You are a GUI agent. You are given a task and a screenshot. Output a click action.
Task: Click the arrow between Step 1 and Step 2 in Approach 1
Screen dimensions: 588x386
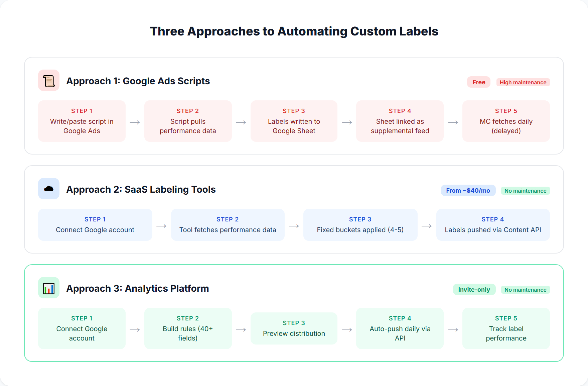tap(134, 122)
